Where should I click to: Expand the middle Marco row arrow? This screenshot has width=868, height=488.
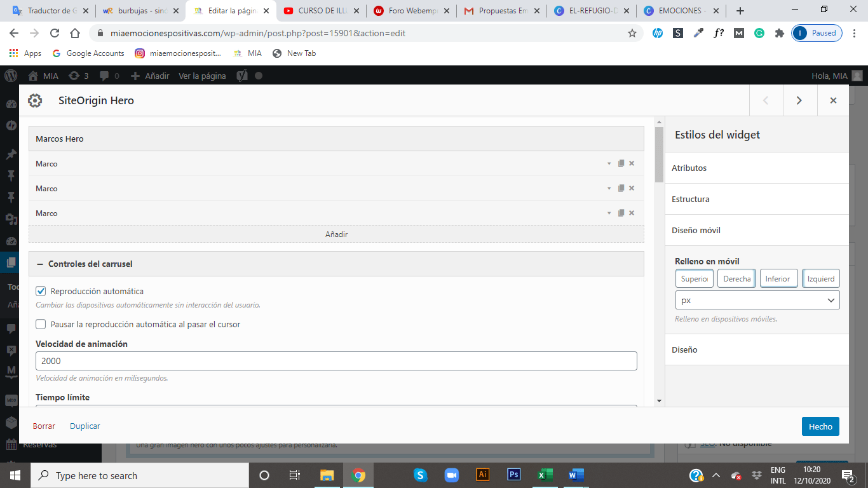[x=609, y=188]
